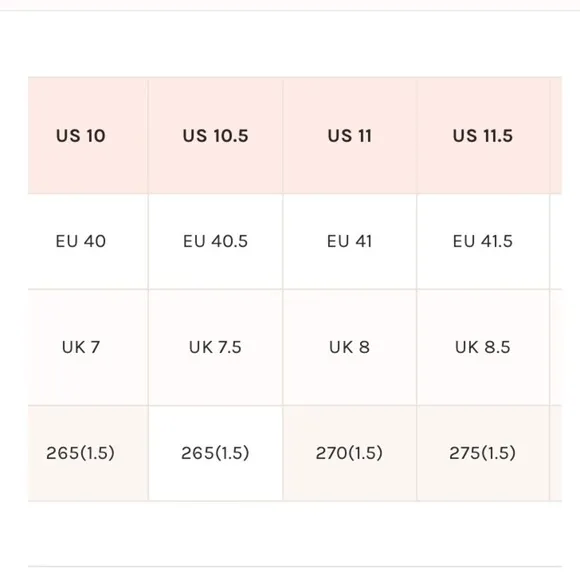
Task: Click the cut-off cell right of UK 8.5
Action: (556, 347)
